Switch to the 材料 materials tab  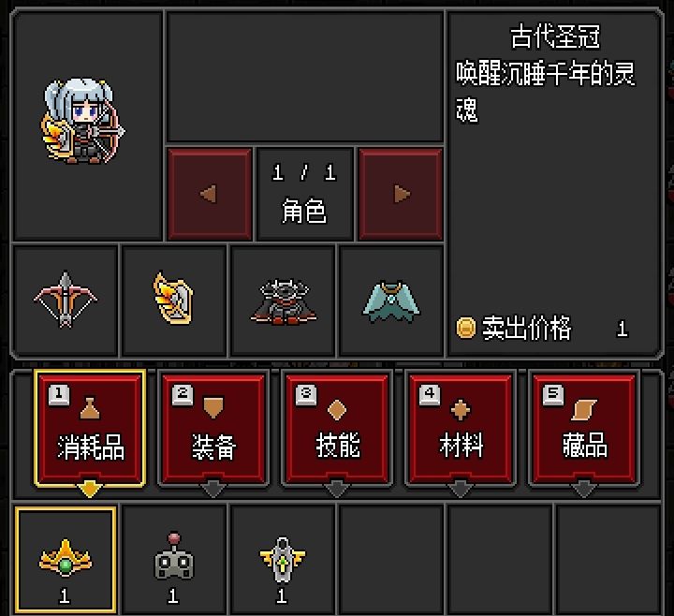pos(461,429)
